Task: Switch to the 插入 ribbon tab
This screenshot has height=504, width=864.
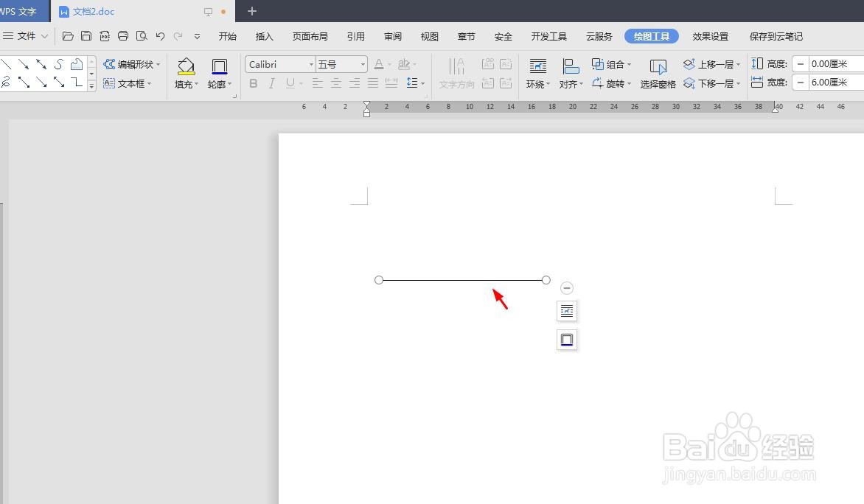Action: click(x=264, y=36)
